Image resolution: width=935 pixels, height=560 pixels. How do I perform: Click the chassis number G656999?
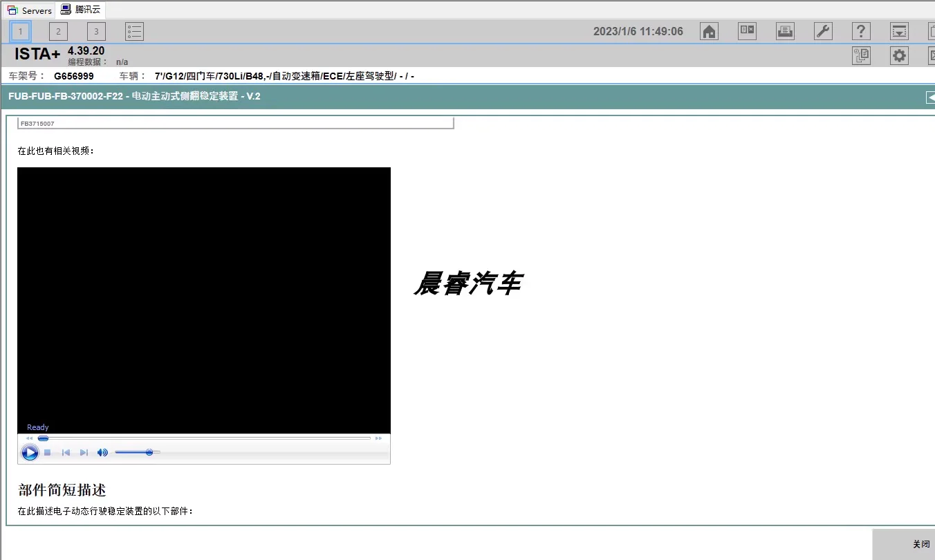(x=74, y=76)
